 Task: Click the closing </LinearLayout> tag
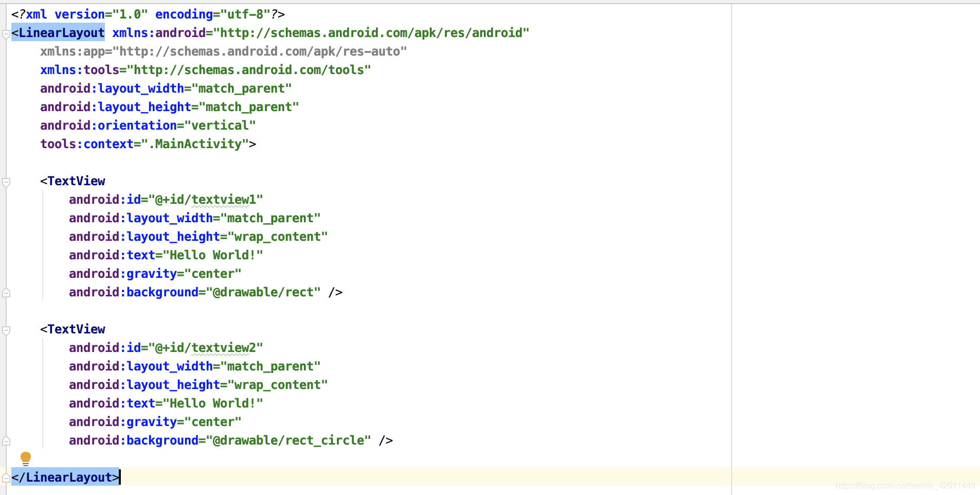66,478
